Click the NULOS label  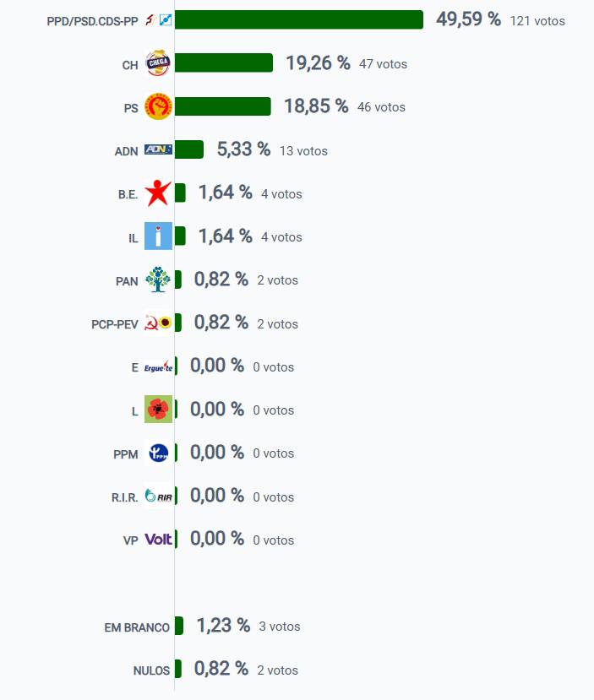coord(151,670)
